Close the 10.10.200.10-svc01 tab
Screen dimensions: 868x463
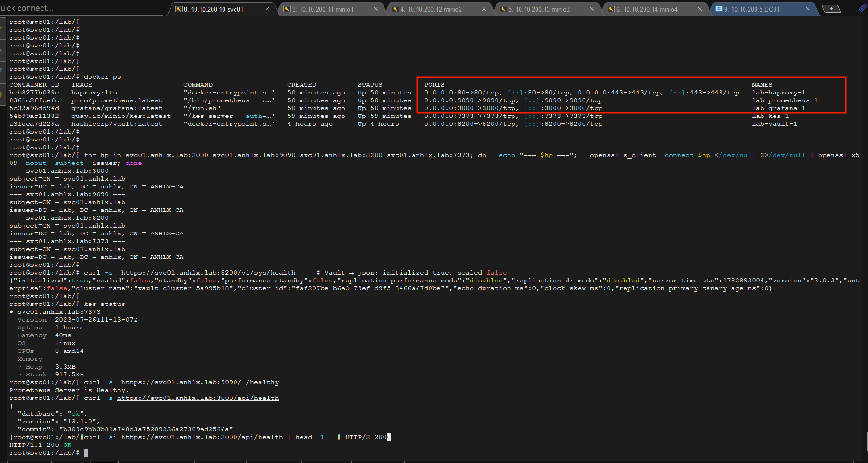(x=267, y=9)
